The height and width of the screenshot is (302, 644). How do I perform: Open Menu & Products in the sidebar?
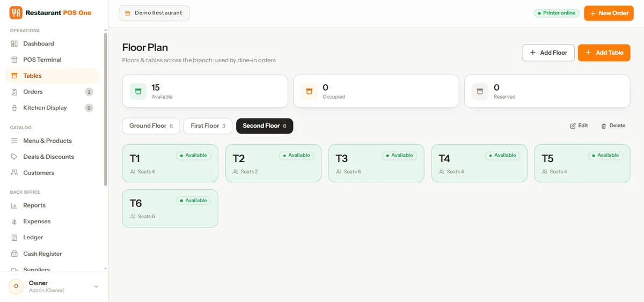52,141
